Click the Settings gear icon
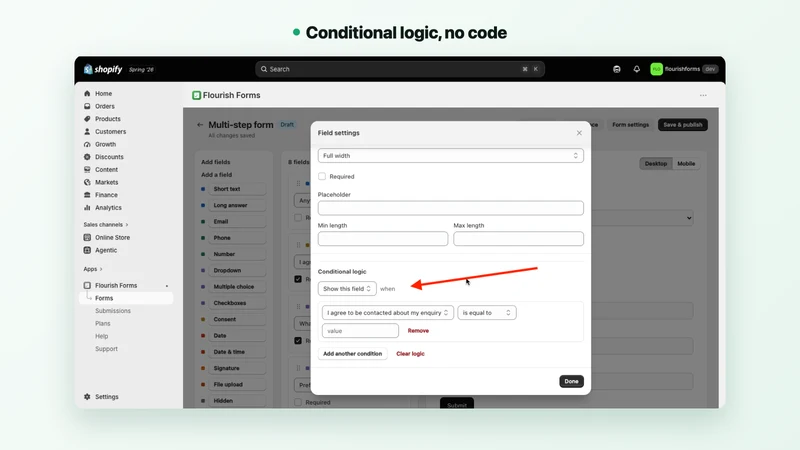The width and height of the screenshot is (800, 450). (87, 396)
